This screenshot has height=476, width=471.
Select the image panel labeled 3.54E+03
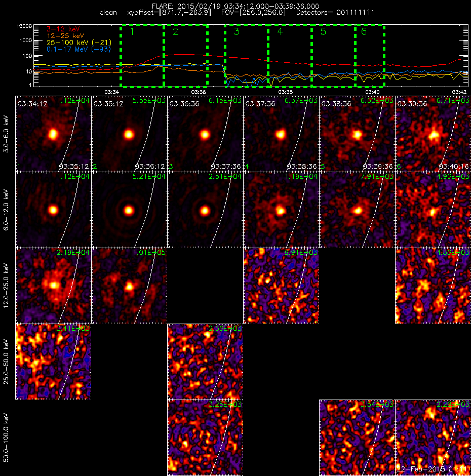click(x=357, y=438)
